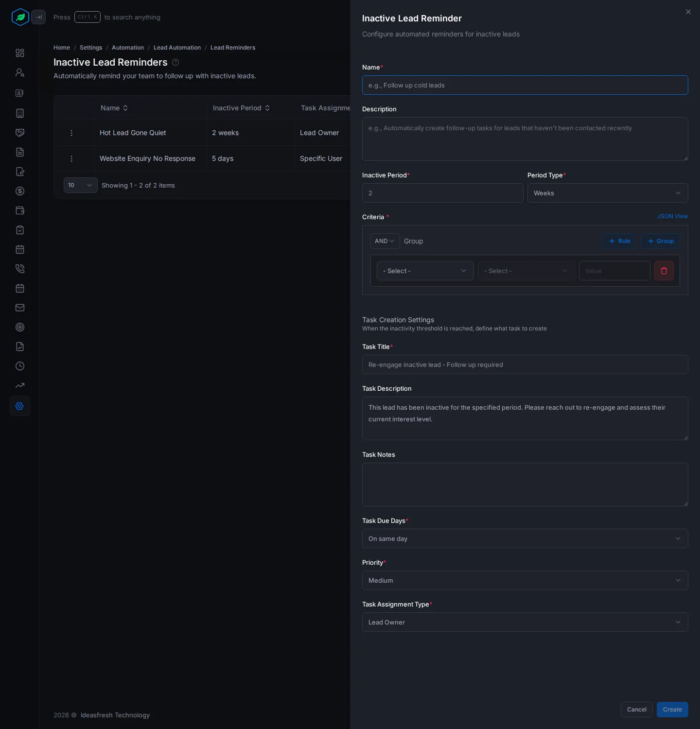
Task: Open the Task Assignment Type dropdown
Action: tap(525, 622)
